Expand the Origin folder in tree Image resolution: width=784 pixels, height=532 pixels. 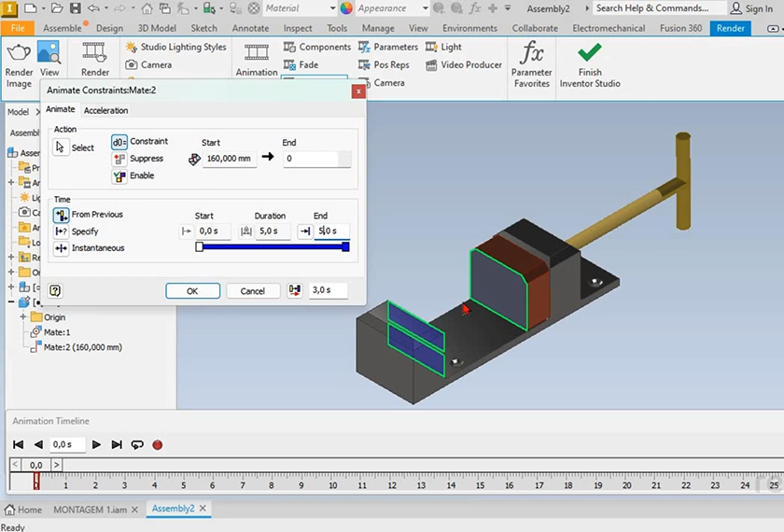click(23, 317)
